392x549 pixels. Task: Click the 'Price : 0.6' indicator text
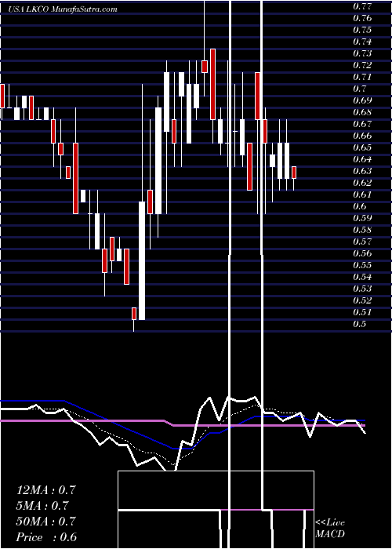(46, 537)
